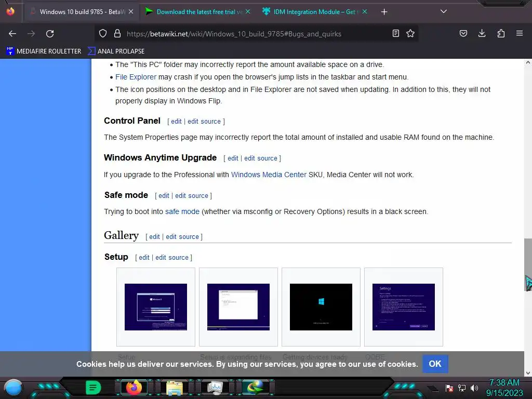
Task: Edit the Control Panel section
Action: (x=176, y=122)
